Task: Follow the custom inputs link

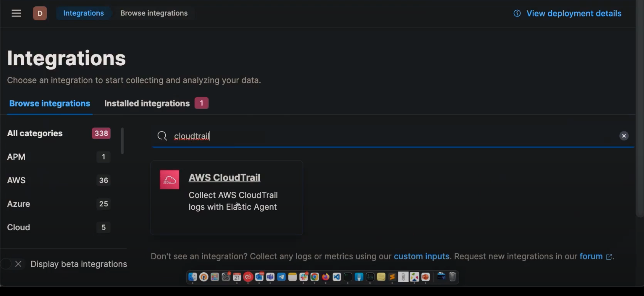Action: (x=422, y=256)
